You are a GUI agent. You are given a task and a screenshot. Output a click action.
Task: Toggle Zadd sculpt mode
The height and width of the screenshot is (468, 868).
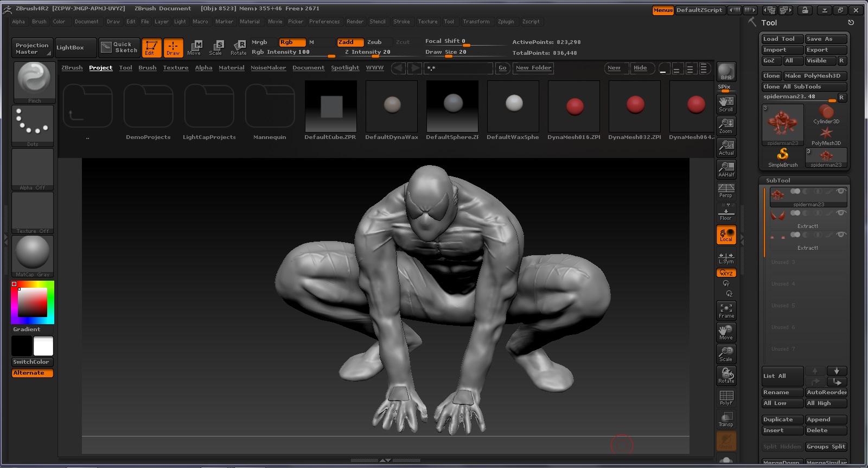point(350,42)
